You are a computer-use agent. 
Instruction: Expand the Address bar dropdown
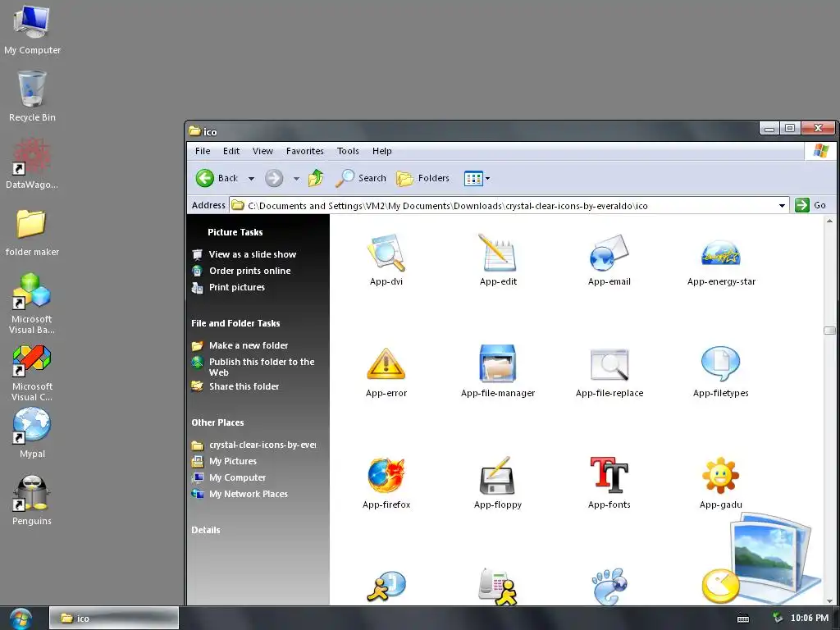tap(782, 206)
